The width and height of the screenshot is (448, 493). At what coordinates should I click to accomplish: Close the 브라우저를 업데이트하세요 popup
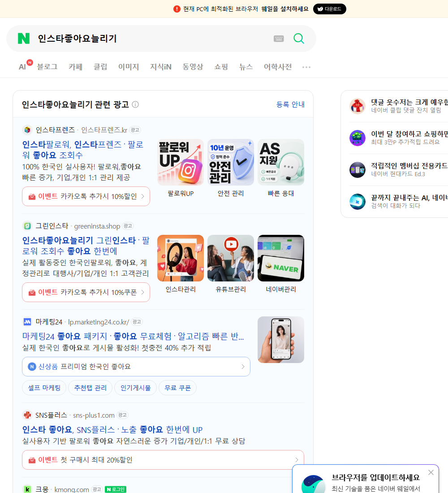coord(431,472)
